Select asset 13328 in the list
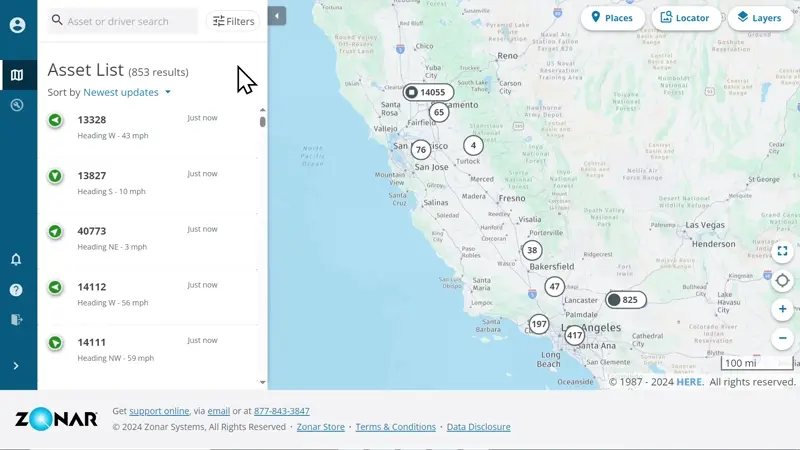 (x=148, y=128)
